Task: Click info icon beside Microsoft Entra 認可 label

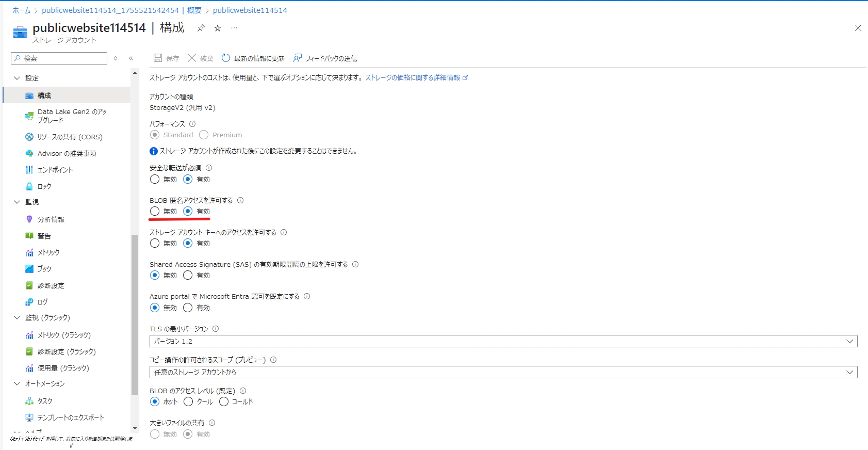Action: tap(307, 296)
